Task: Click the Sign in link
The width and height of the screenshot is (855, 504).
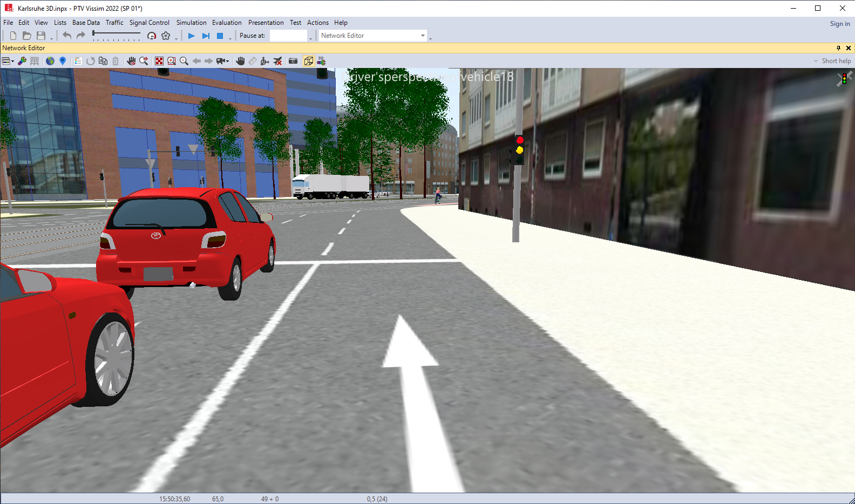Action: pos(839,24)
